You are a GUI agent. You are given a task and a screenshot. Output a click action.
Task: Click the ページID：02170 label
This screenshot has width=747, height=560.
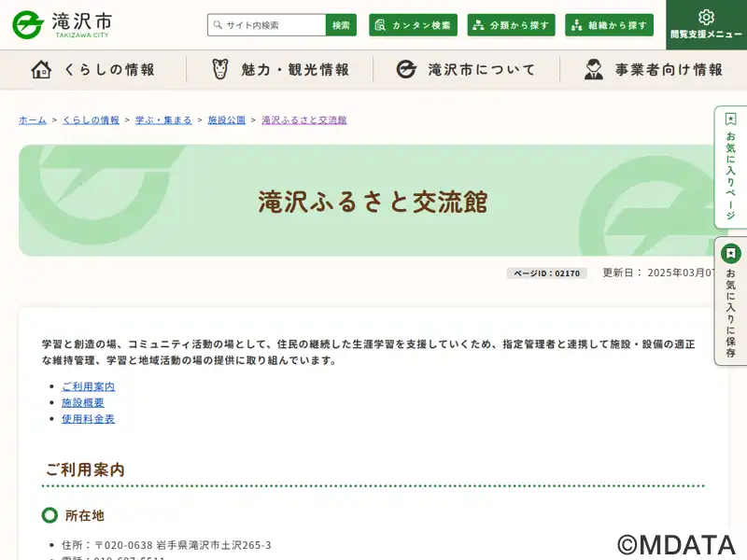tap(547, 273)
